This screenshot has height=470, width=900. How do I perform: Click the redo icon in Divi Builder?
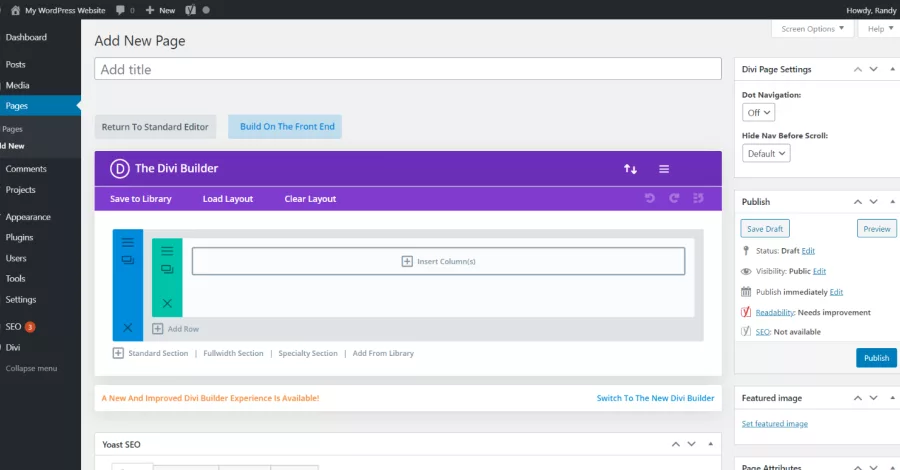(674, 198)
